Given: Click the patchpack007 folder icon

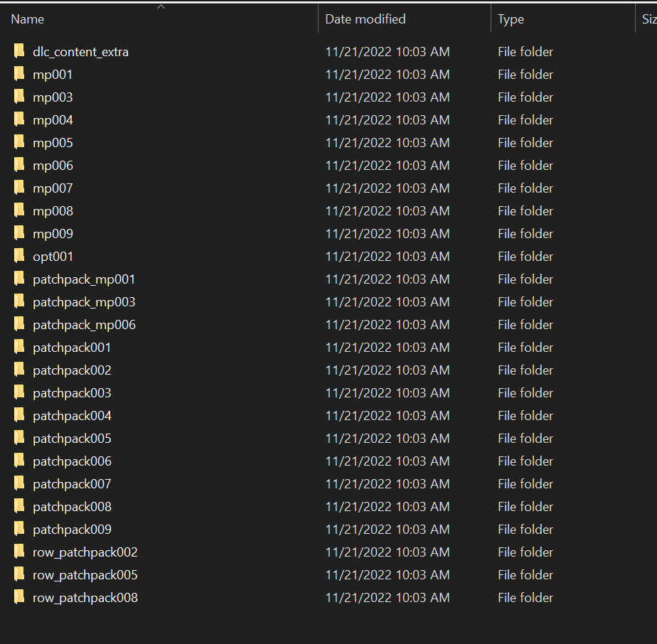Looking at the screenshot, I should (19, 483).
